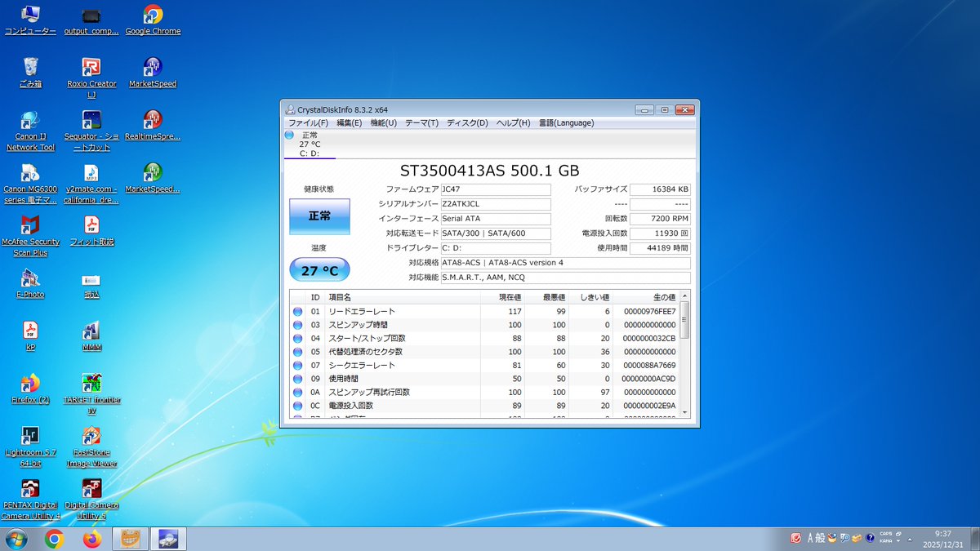This screenshot has height=551, width=980.
Task: Select the C: D: disk tab status
Action: (x=310, y=144)
